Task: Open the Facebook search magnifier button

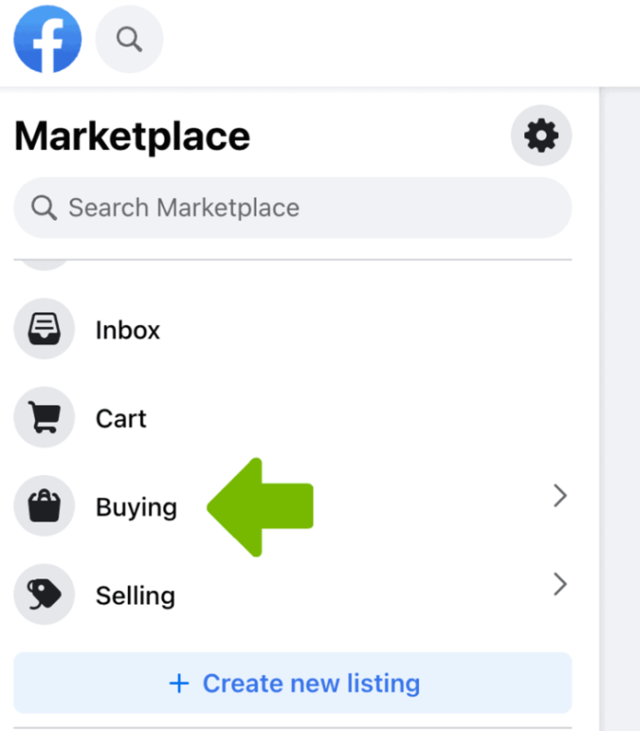Action: [129, 40]
